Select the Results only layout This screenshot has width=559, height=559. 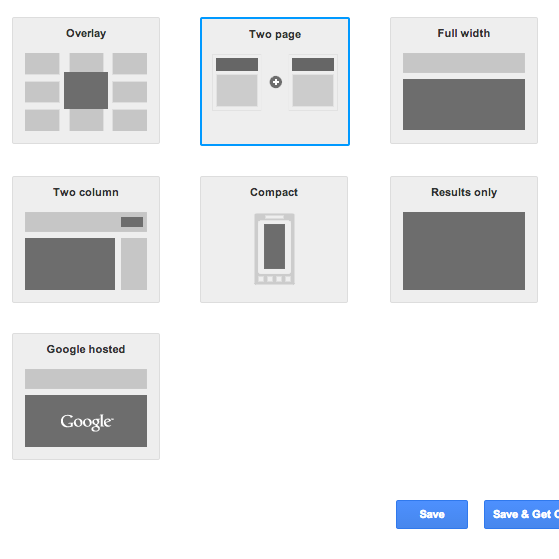point(464,240)
